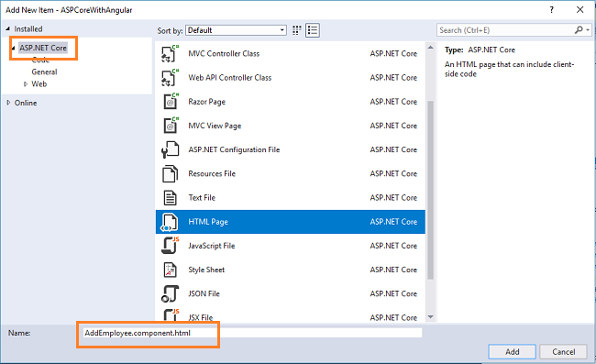This screenshot has width=596, height=364.
Task: Click the Name input field
Action: point(252,333)
